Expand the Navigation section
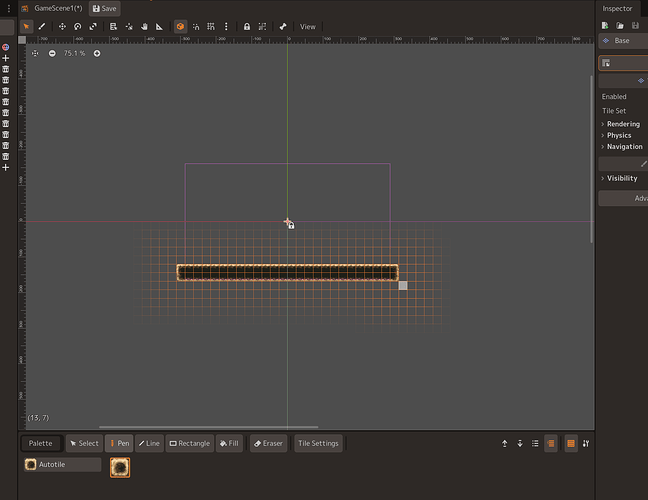The height and width of the screenshot is (500, 648). point(624,146)
